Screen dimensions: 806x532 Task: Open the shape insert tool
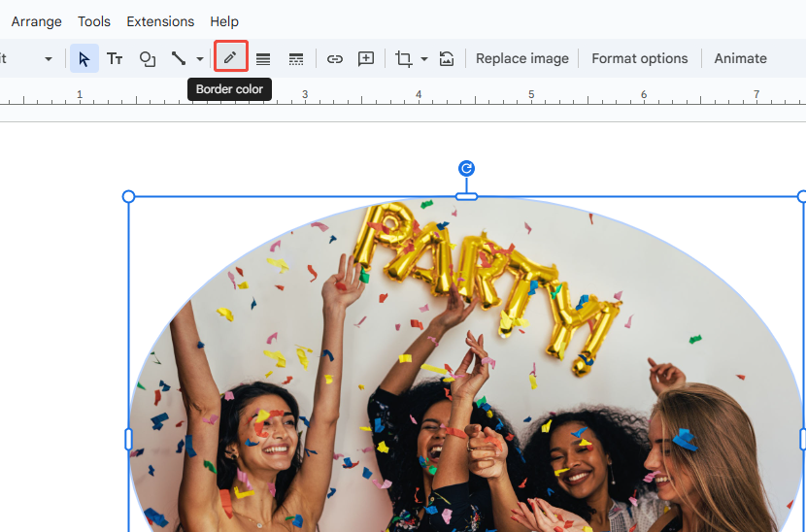coord(148,58)
